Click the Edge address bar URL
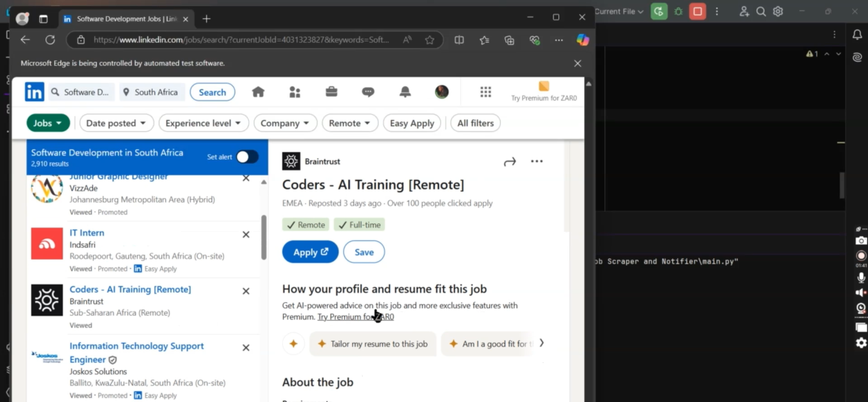The width and height of the screenshot is (868, 402). click(x=241, y=40)
